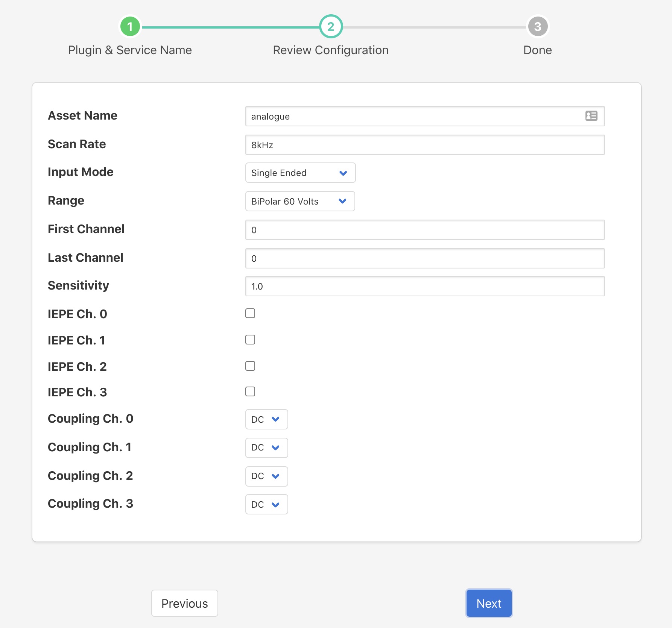Select the Last Channel text box

[425, 258]
